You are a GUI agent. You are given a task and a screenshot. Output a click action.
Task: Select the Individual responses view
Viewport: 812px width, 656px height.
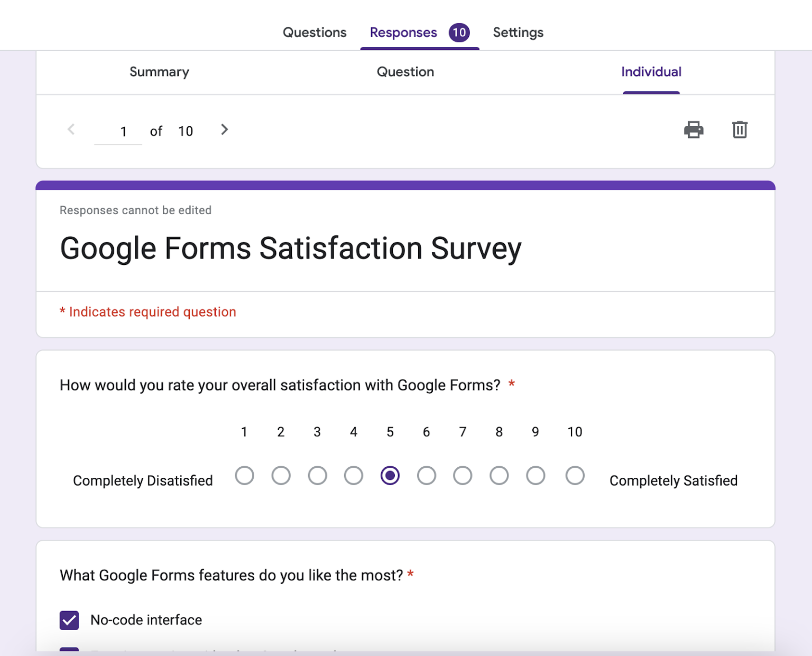[651, 72]
